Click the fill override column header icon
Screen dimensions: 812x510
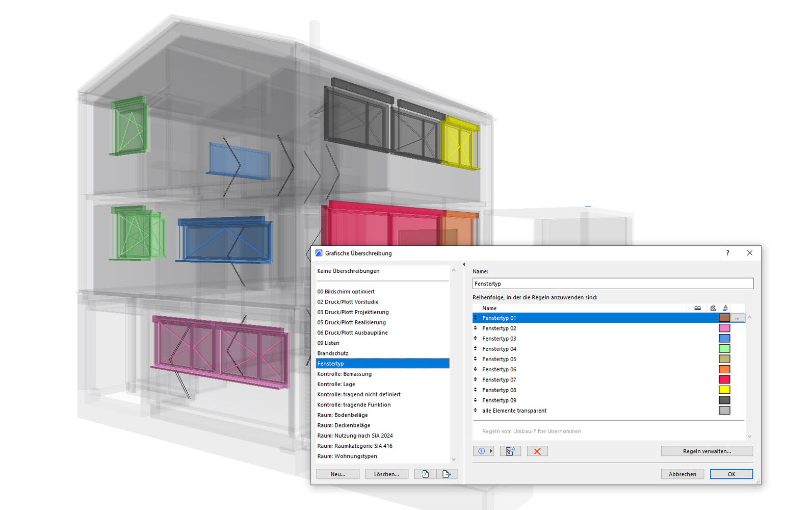[713, 308]
